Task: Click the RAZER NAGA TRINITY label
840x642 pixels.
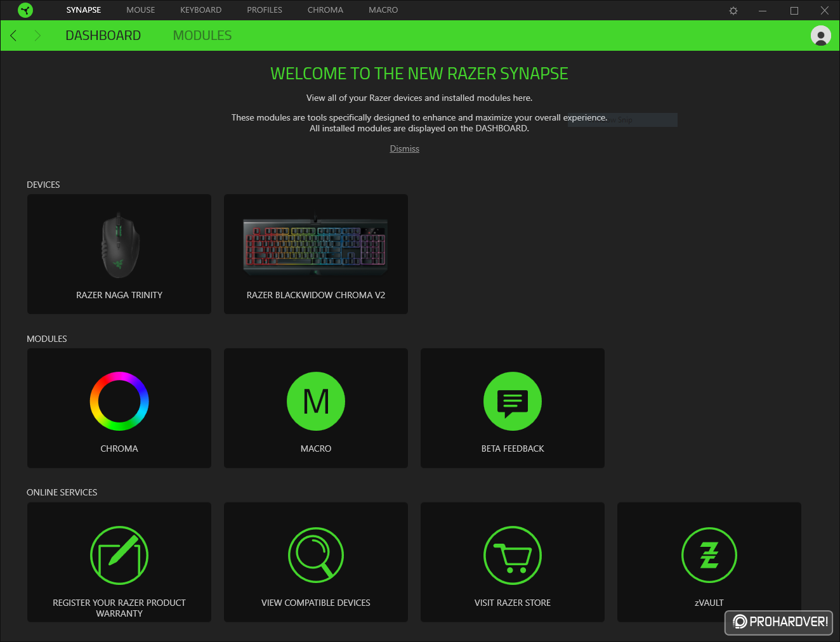Action: 119,295
